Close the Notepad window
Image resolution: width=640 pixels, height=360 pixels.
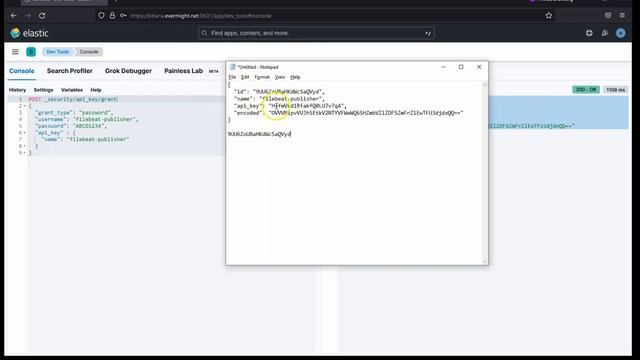point(479,67)
